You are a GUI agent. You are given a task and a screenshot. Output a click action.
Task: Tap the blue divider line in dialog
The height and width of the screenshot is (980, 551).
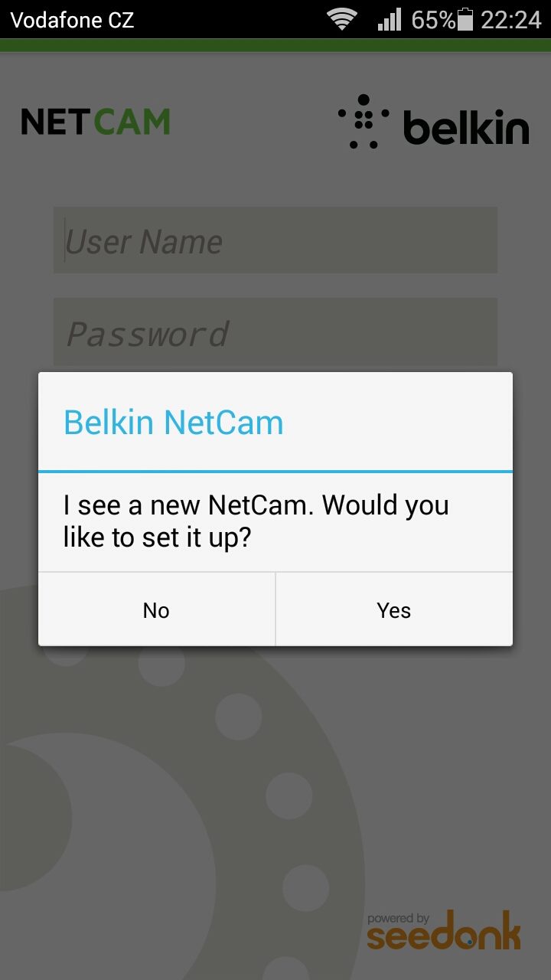(275, 471)
